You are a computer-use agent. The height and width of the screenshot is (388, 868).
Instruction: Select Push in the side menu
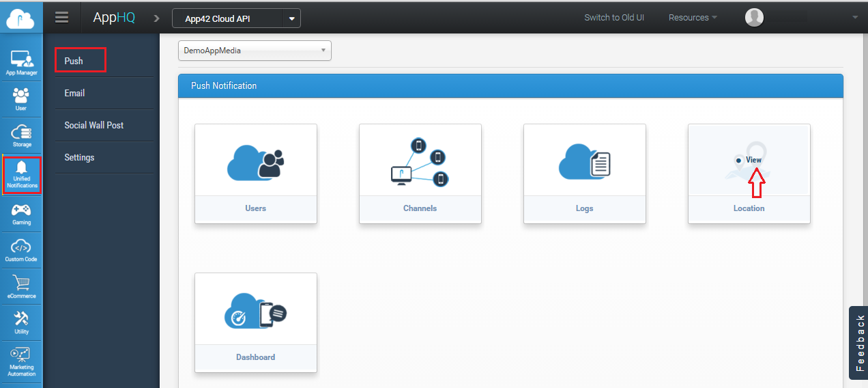point(81,61)
